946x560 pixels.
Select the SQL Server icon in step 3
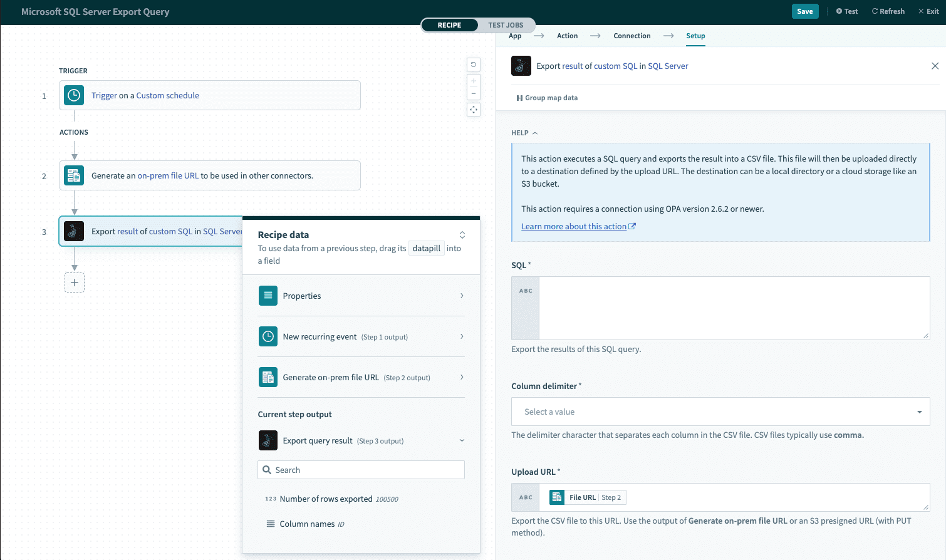pos(73,231)
